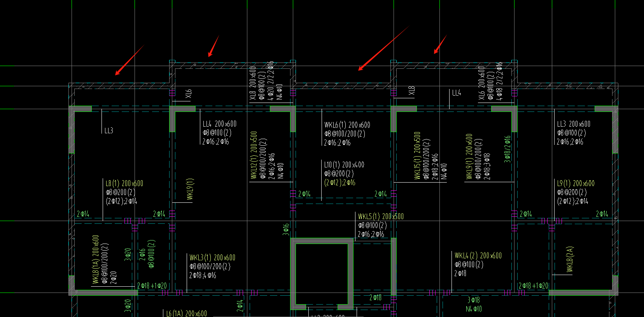Viewport: 644px width, 317px height.
Task: Select the rotated 'XL6 200x600' cantilever beam label
Action: point(481,83)
